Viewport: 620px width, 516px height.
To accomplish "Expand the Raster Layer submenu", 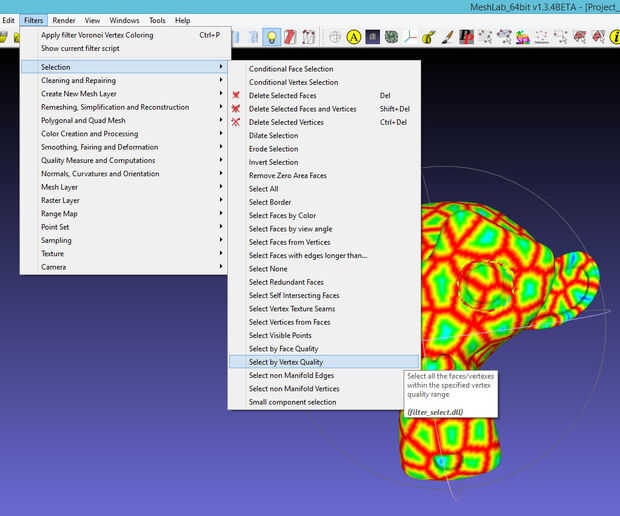I will click(x=124, y=200).
